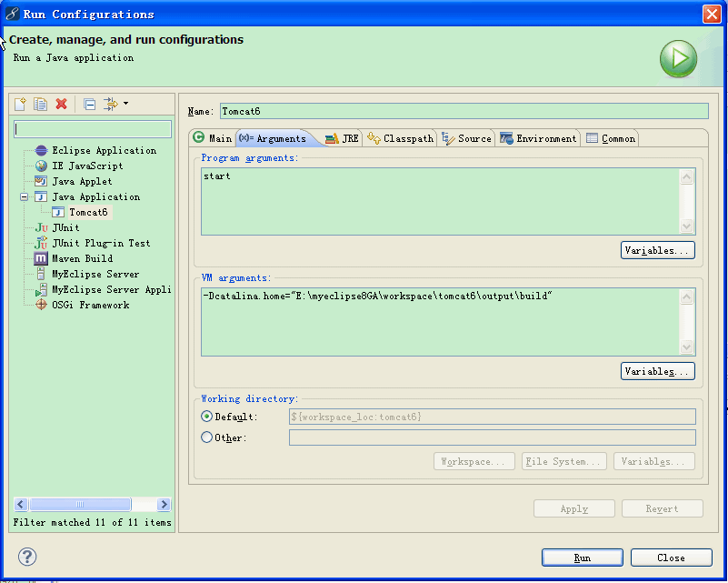Select the Other working directory radio button

click(x=206, y=437)
